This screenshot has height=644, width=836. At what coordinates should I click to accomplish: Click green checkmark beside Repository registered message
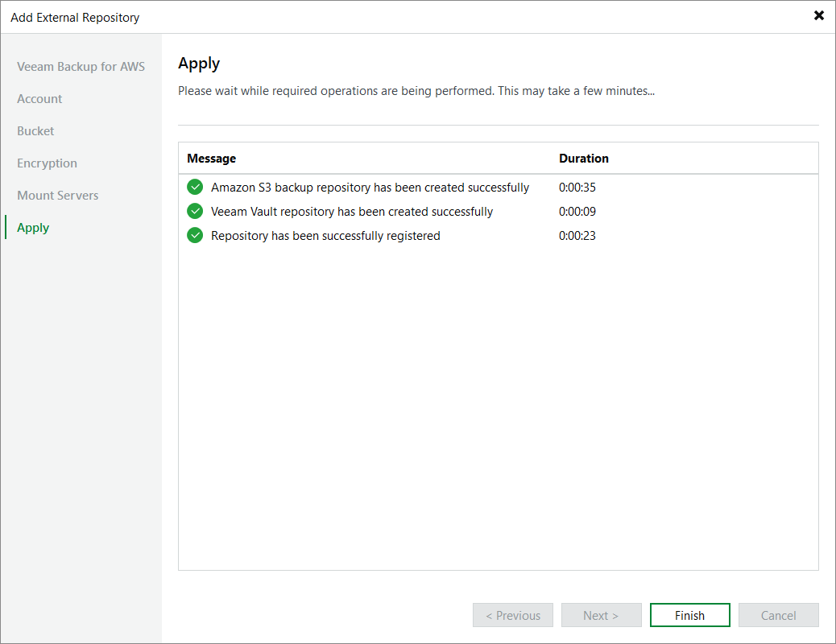[195, 235]
